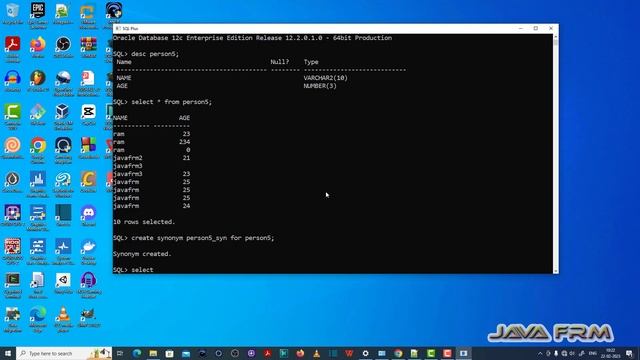
Task: Click the 'VARCHAR2(10)' type value
Action: click(x=325, y=78)
